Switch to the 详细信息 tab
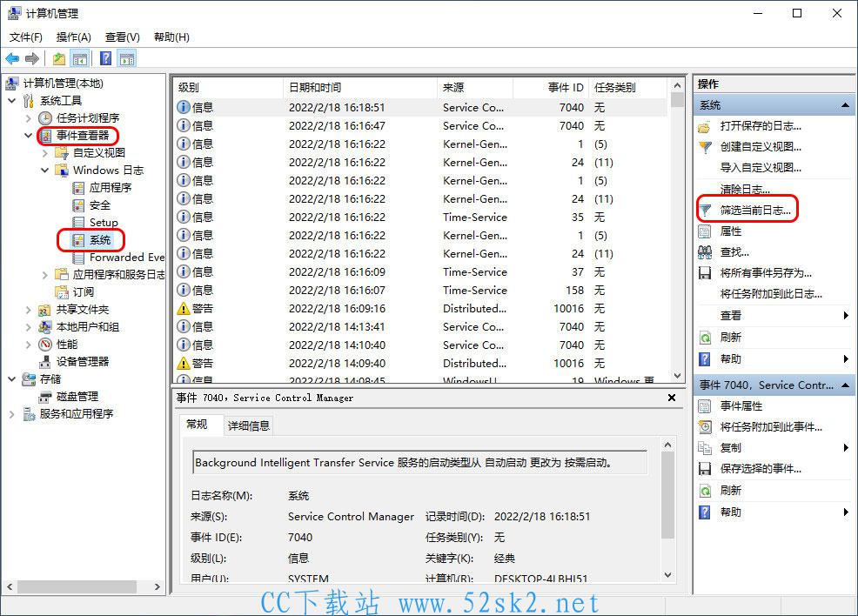 [x=249, y=426]
